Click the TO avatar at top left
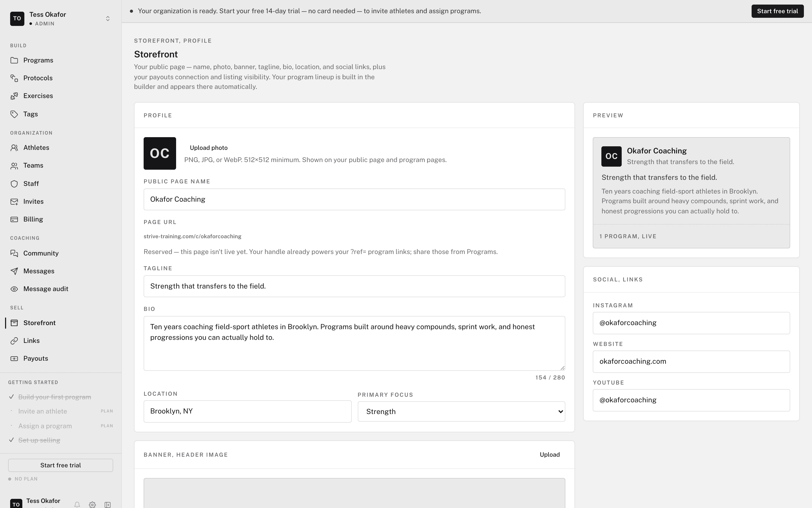812x508 pixels. click(17, 19)
